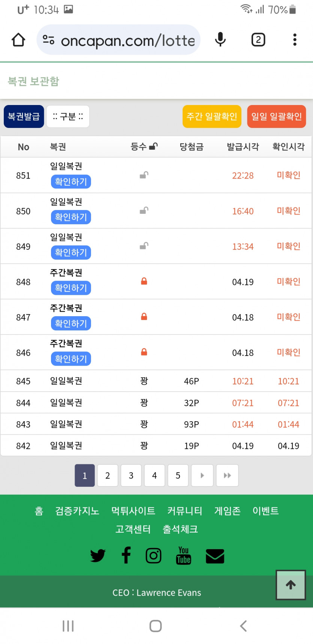Screen dimensions: 313x644
Task: Open the Instagram social link
Action: pyautogui.click(x=154, y=555)
